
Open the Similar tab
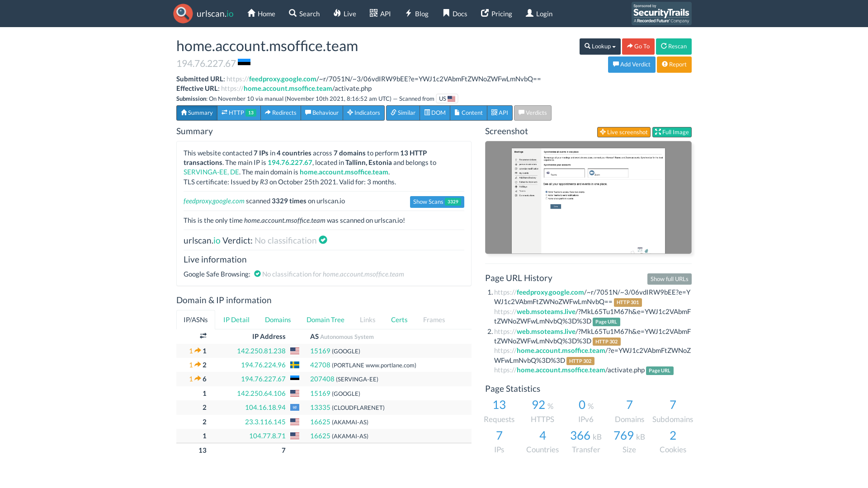(x=403, y=113)
